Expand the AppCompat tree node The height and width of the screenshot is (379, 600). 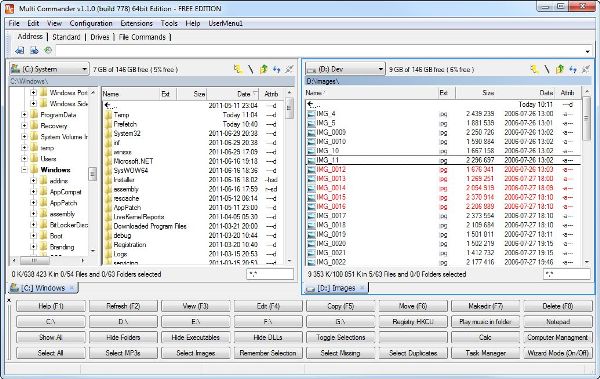[x=33, y=192]
